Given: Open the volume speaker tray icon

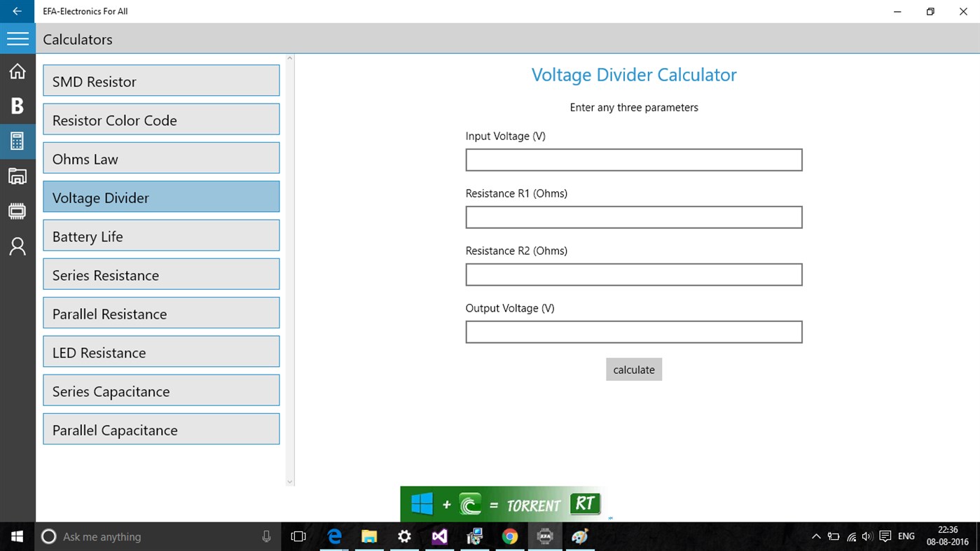Looking at the screenshot, I should 868,536.
